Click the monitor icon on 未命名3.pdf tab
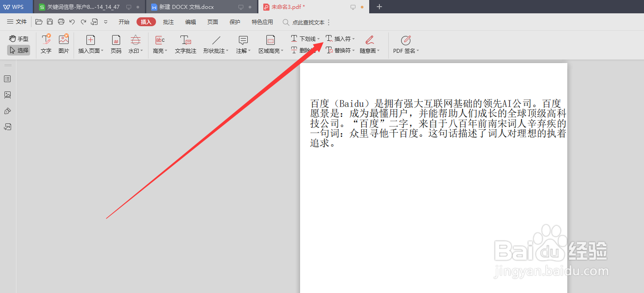 tap(353, 7)
